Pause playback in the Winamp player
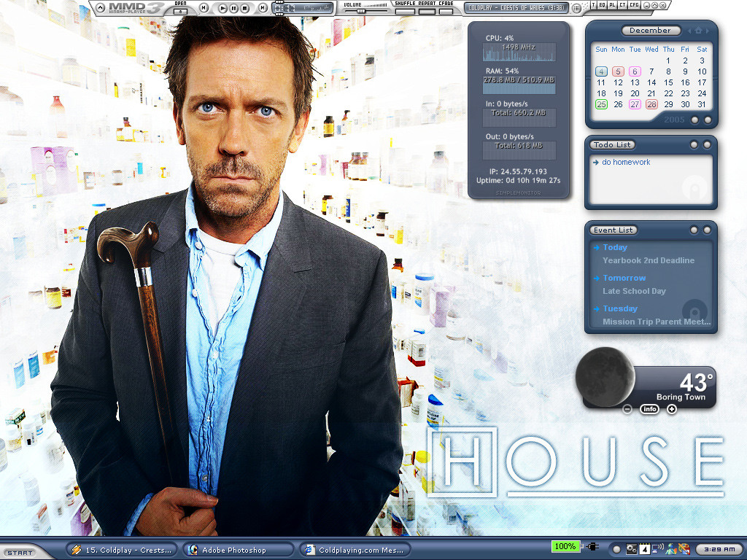The width and height of the screenshot is (747, 560). 233,8
